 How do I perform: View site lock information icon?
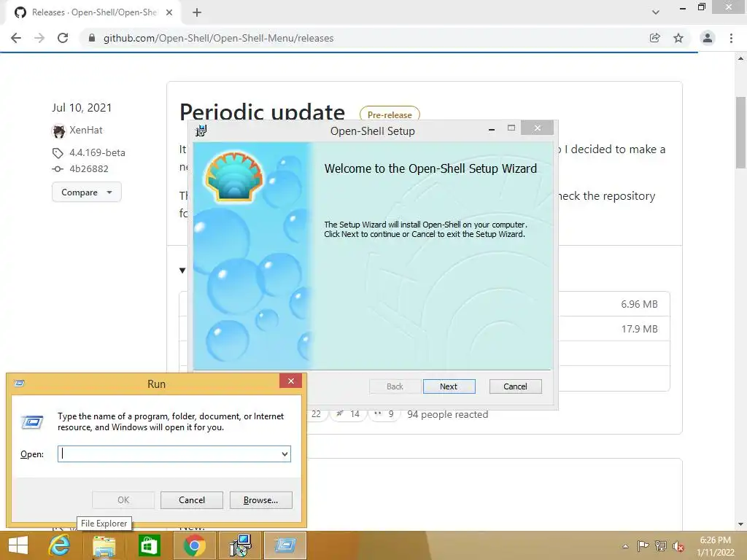[92, 38]
